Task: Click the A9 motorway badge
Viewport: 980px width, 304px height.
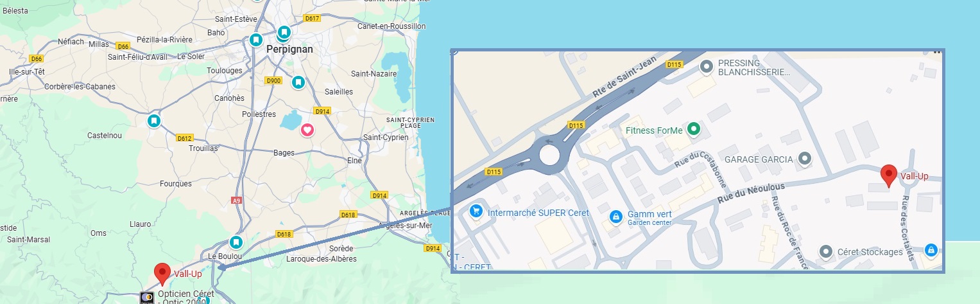Action: click(x=237, y=201)
